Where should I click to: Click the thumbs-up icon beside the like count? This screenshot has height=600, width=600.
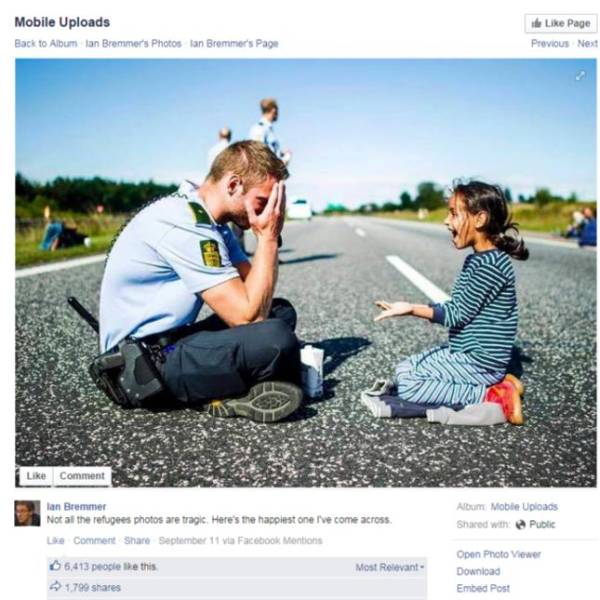[x=55, y=566]
